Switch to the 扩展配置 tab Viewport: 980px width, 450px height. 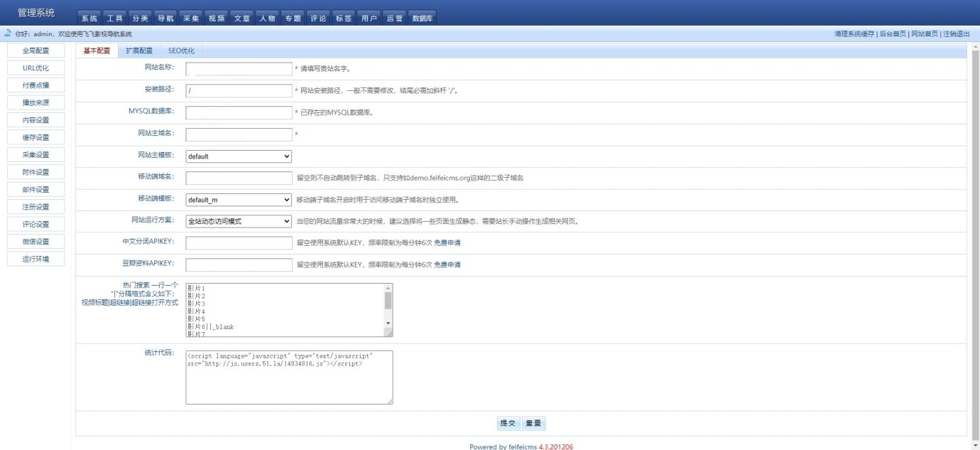click(139, 51)
